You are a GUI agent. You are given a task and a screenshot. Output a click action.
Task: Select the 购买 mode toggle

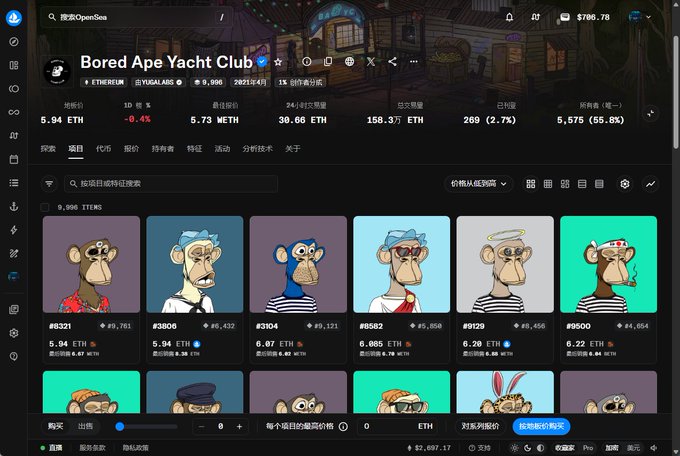[56, 426]
